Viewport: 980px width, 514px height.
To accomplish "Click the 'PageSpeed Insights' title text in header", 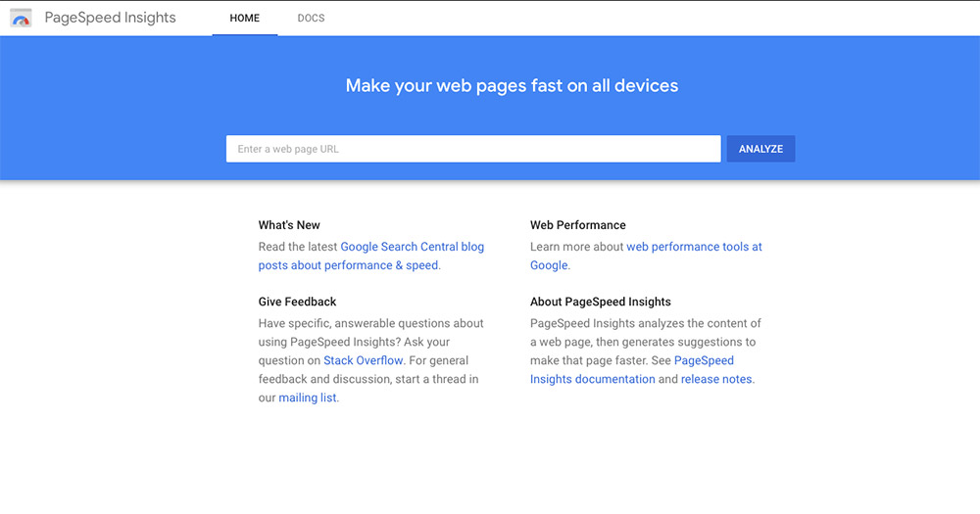I will [x=110, y=18].
